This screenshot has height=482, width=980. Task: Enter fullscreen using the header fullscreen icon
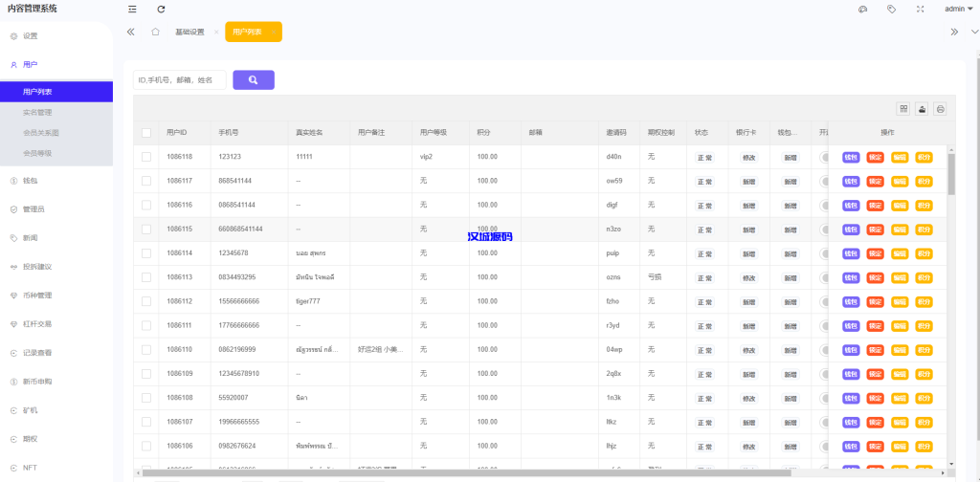pos(920,9)
